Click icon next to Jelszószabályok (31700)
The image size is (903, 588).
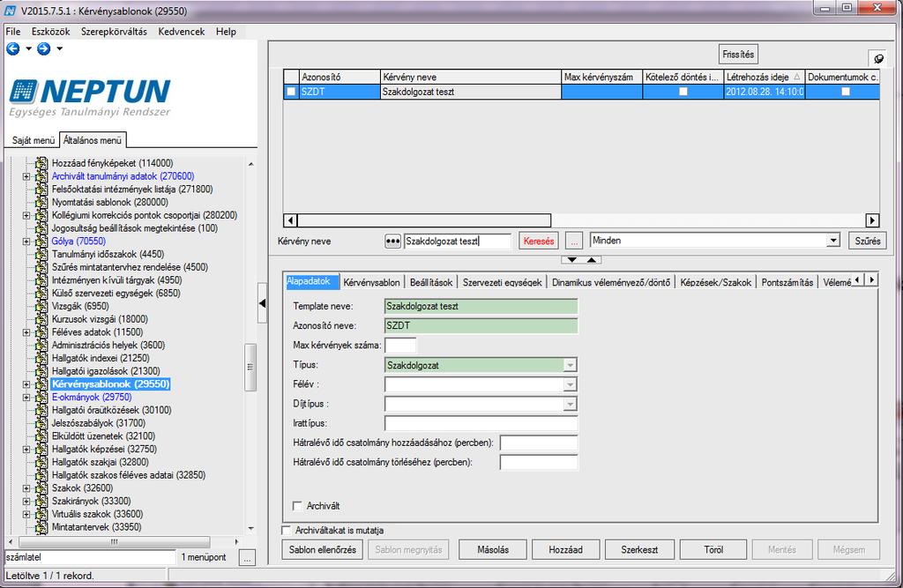click(41, 423)
